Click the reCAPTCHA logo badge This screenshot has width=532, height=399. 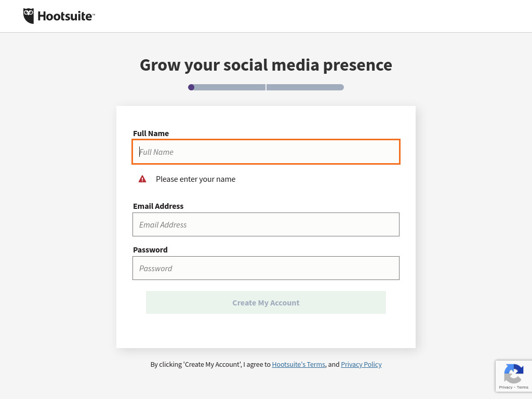513,373
